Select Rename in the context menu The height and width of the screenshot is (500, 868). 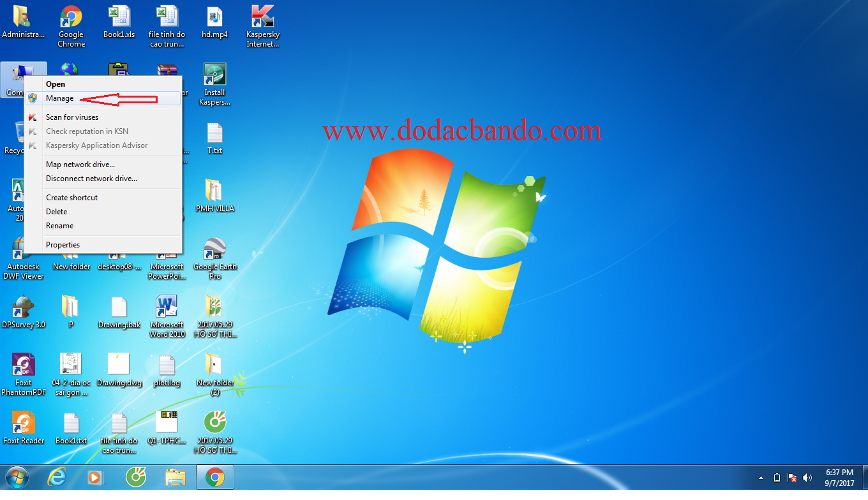tap(103, 226)
